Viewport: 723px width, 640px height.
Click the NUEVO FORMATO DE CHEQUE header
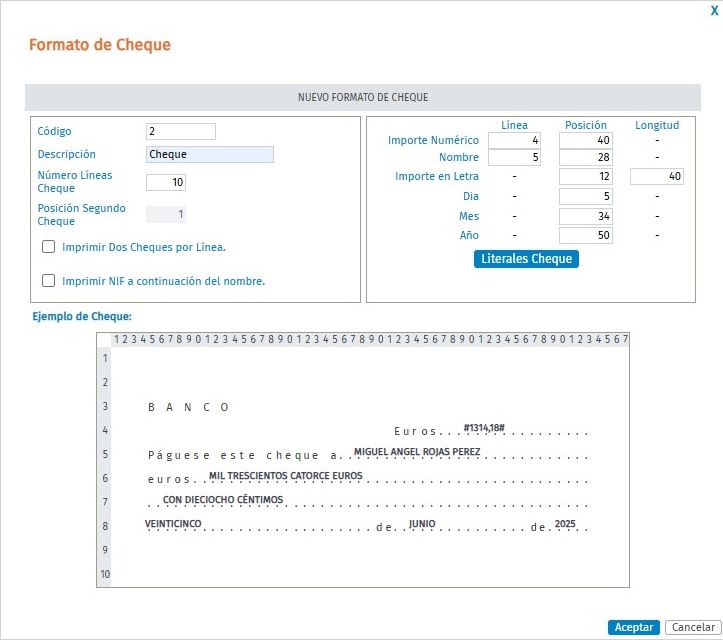pos(363,97)
